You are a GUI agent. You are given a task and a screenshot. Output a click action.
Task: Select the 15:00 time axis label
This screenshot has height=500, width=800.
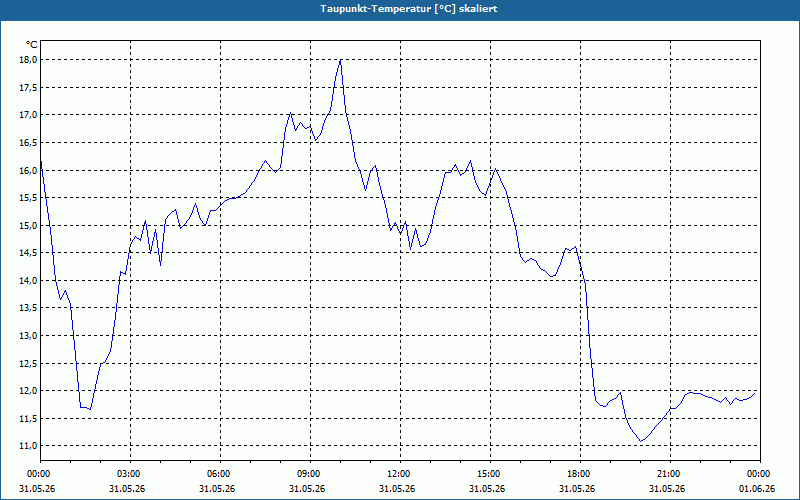coord(490,474)
